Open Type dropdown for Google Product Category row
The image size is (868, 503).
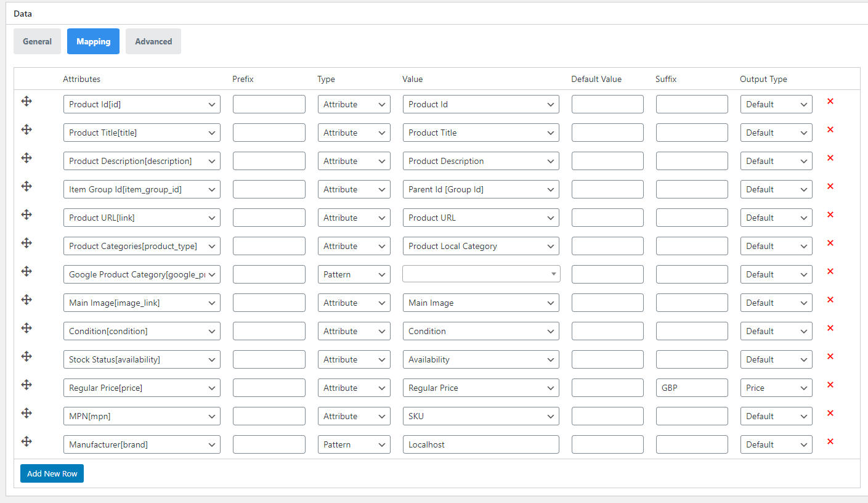(x=354, y=274)
